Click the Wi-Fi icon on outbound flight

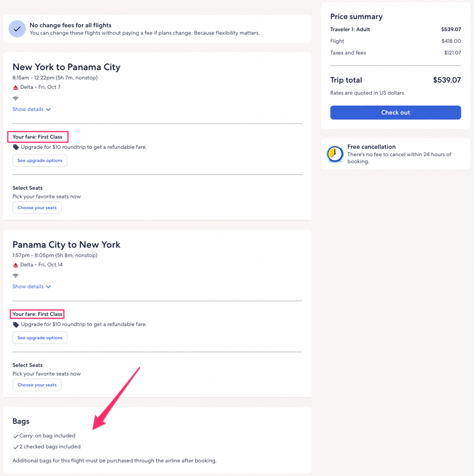[16, 99]
